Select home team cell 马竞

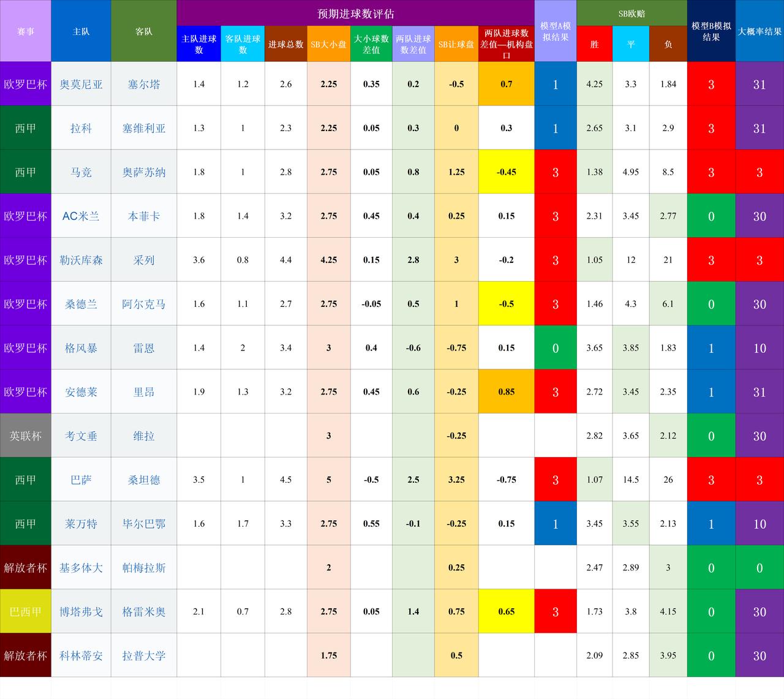click(x=81, y=172)
